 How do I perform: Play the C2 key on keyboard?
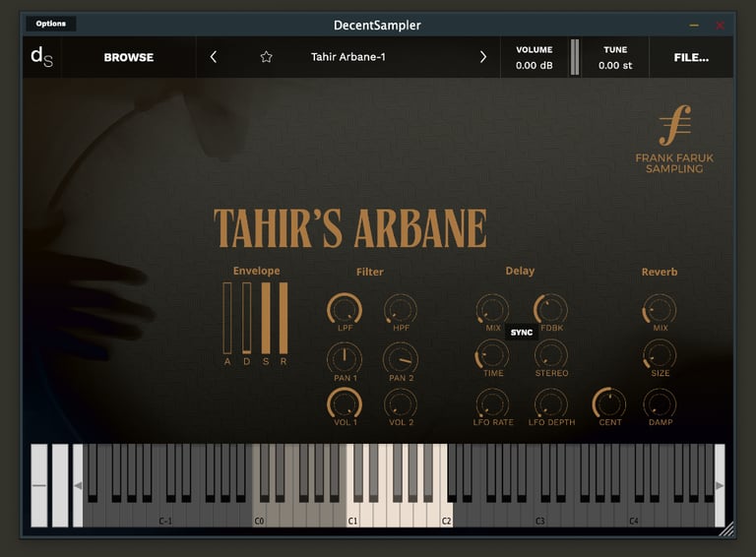click(447, 516)
